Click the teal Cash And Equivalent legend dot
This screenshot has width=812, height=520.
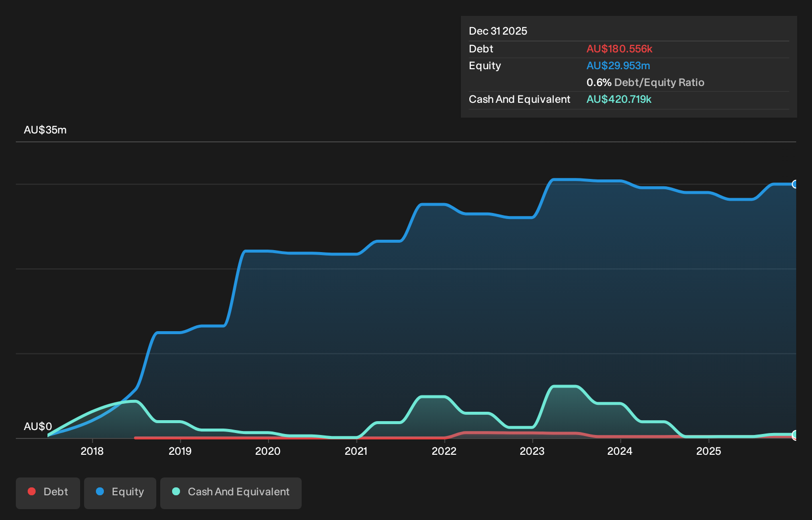(x=176, y=491)
